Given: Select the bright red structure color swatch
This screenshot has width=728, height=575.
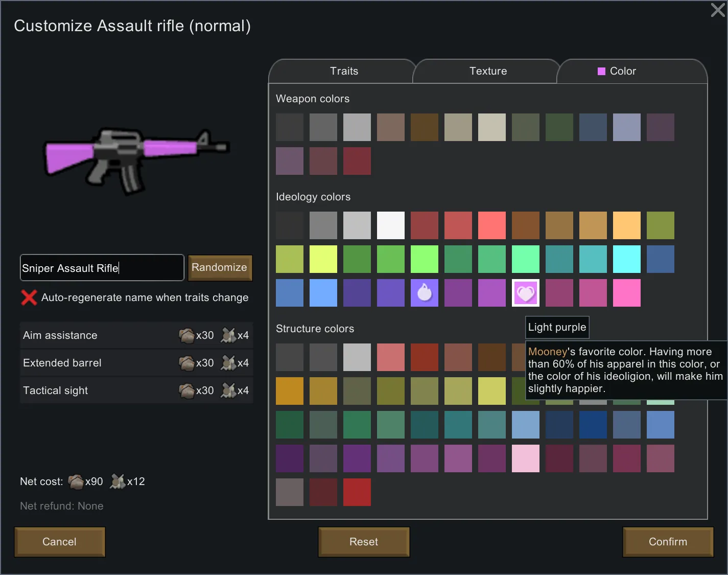Looking at the screenshot, I should pyautogui.click(x=357, y=492).
